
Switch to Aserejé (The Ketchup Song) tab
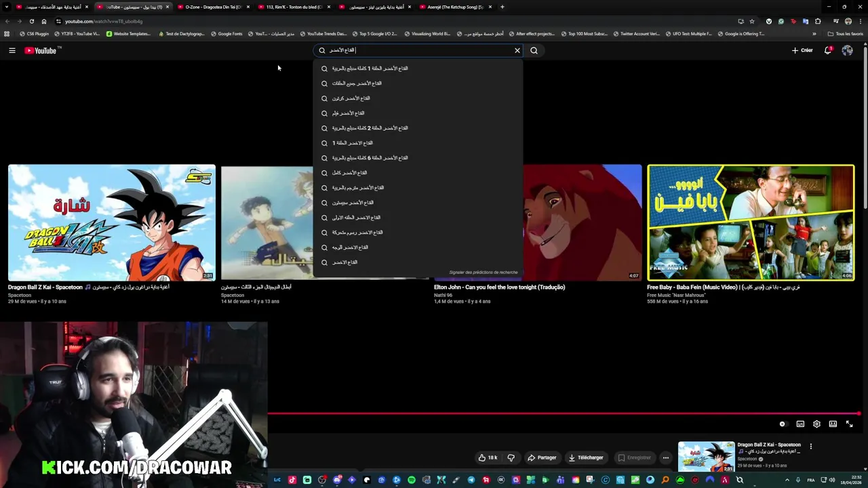click(455, 7)
